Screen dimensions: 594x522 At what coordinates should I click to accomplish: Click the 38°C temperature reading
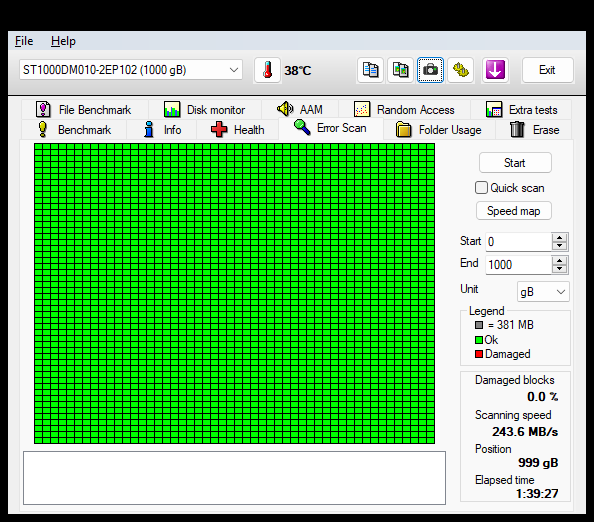[x=298, y=70]
